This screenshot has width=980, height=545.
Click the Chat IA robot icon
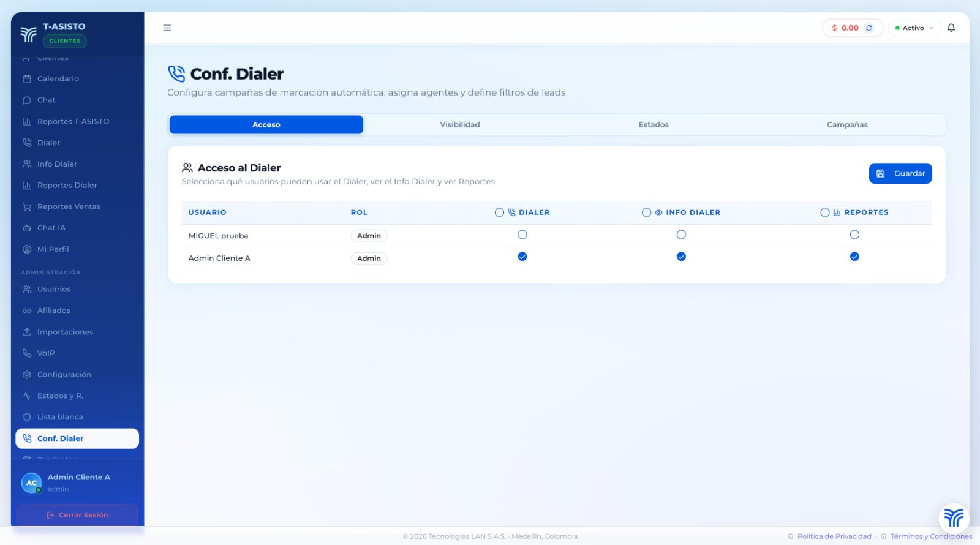point(27,228)
